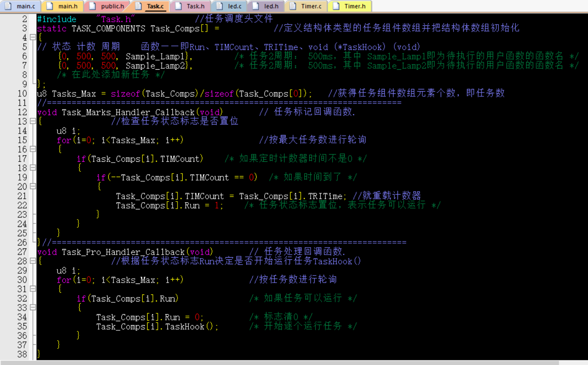This screenshot has height=365, width=588.
Task: Fold the if TIMCount block at line 18
Action: pyautogui.click(x=33, y=168)
